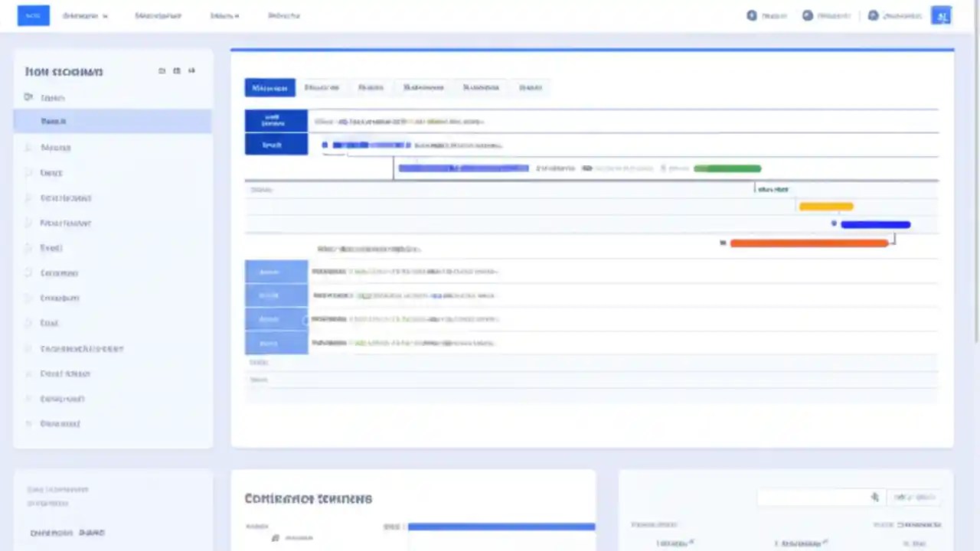The image size is (980, 551).
Task: Click the leftmost circular icon in the top bar
Action: (x=751, y=15)
